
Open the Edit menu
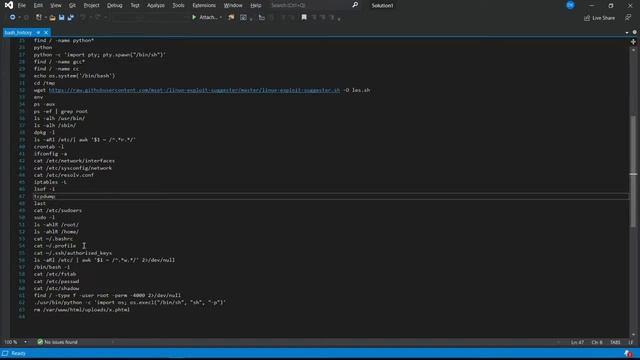38,5
